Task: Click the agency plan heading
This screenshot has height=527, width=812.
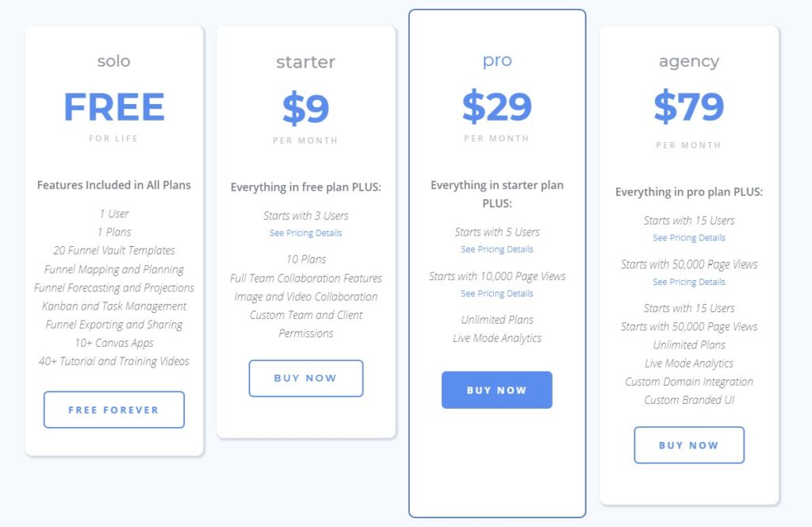Action: (x=688, y=61)
